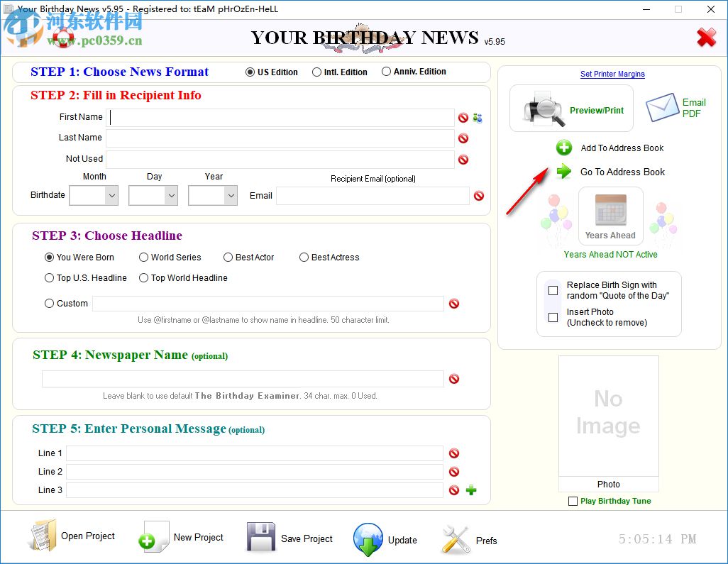Open the Email PDF envelope icon
Image resolution: width=728 pixels, height=564 pixels.
[664, 106]
